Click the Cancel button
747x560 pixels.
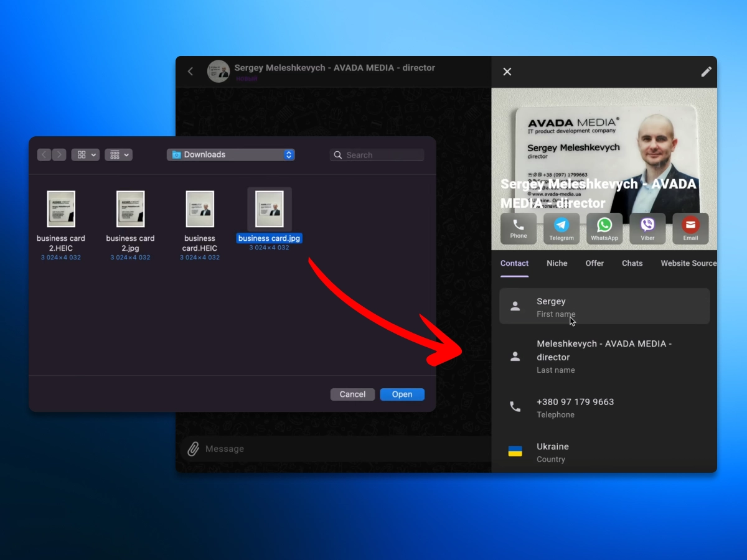click(352, 394)
